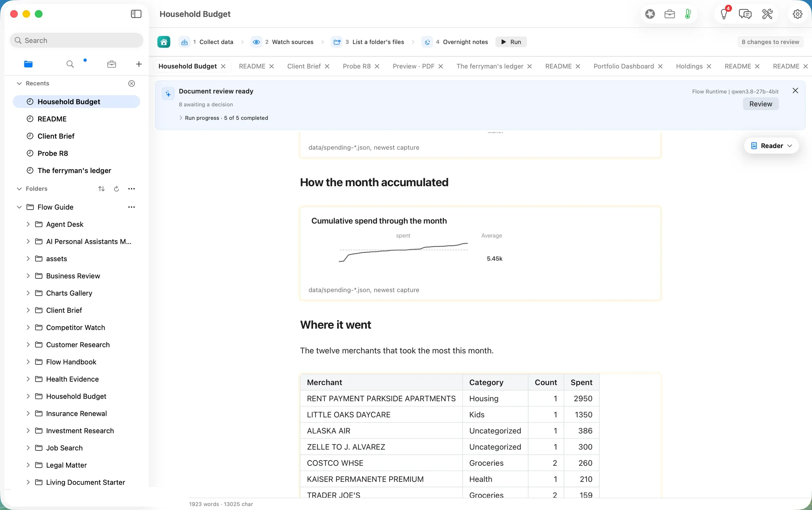
Task: Open the lightbulb tips icon with badge
Action: pyautogui.click(x=724, y=14)
